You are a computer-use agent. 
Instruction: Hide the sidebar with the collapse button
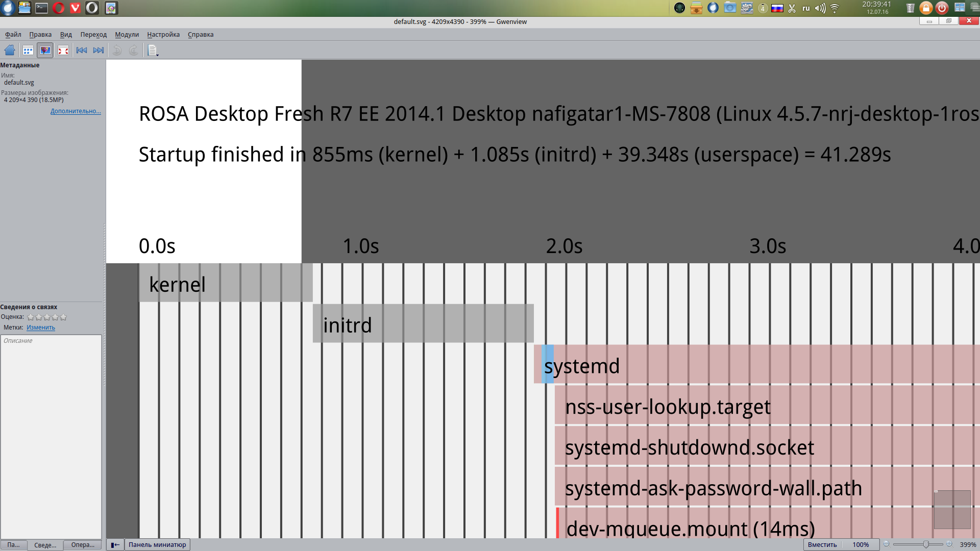point(115,545)
